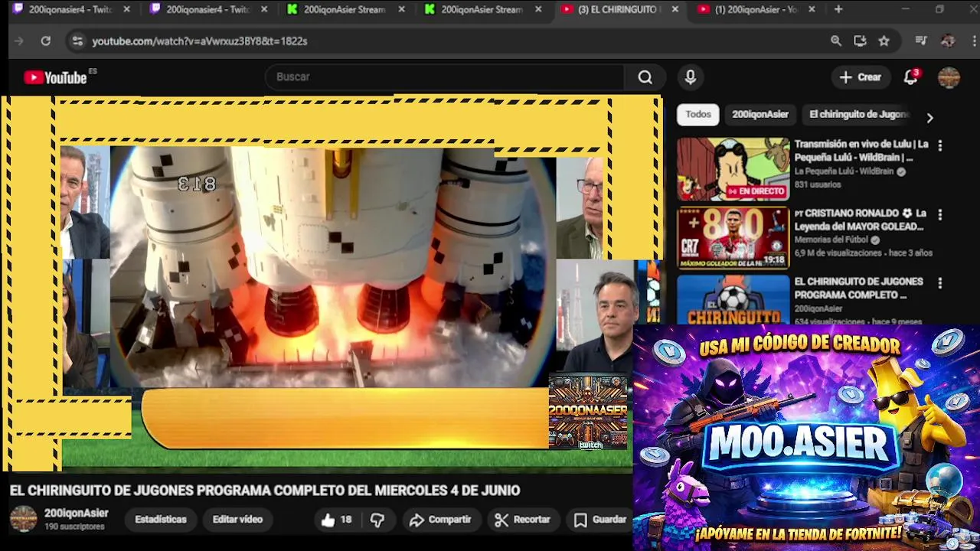This screenshot has height=551, width=980.
Task: Save the video with Guardar
Action: (600, 520)
